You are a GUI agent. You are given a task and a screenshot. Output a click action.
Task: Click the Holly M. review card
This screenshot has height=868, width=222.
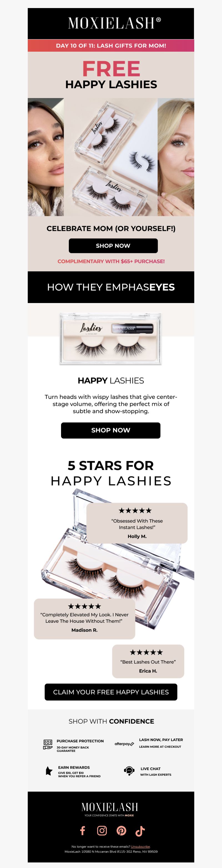(x=137, y=523)
